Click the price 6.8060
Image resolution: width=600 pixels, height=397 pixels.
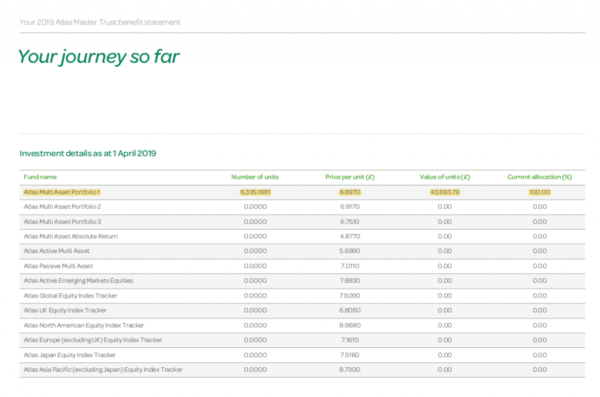point(350,310)
